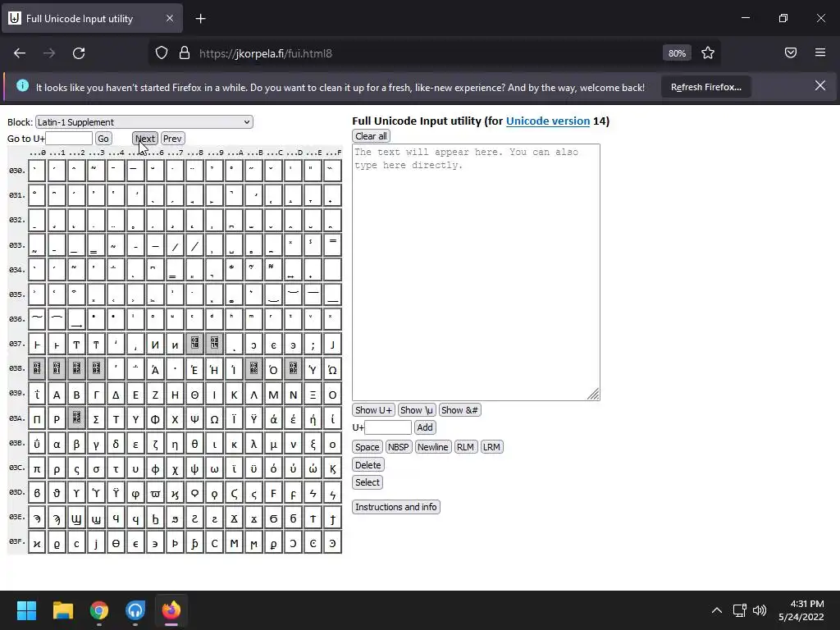The width and height of the screenshot is (840, 630).
Task: Open the Block dropdown showing Latin-1 Supplement
Action: pos(144,122)
